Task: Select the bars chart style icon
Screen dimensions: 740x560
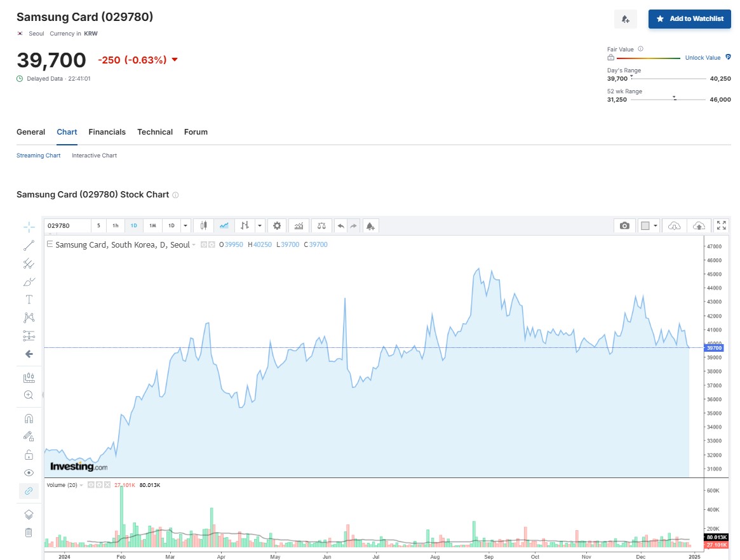Action: pyautogui.click(x=245, y=225)
